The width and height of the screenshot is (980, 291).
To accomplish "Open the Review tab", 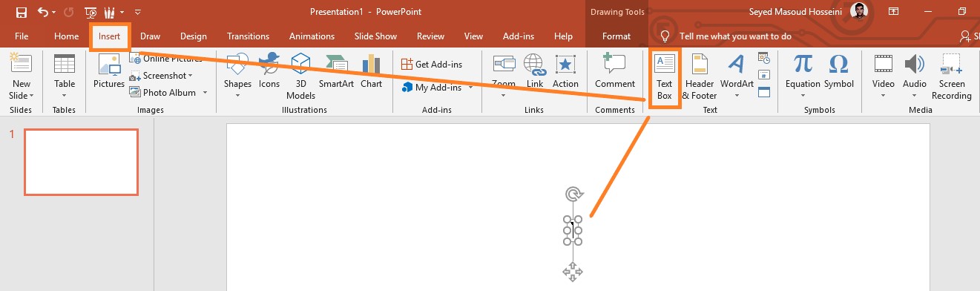I will pos(430,36).
